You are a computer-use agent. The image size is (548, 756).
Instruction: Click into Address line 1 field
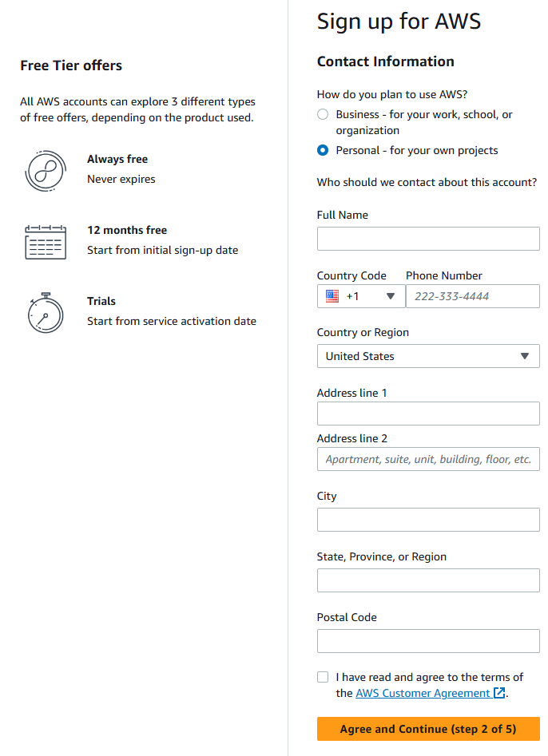[x=428, y=414]
